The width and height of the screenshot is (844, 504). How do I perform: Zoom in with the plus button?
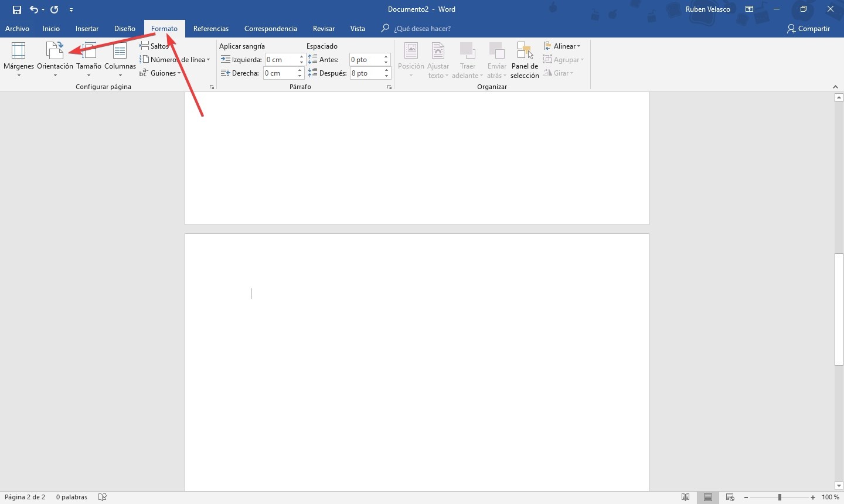(x=813, y=497)
